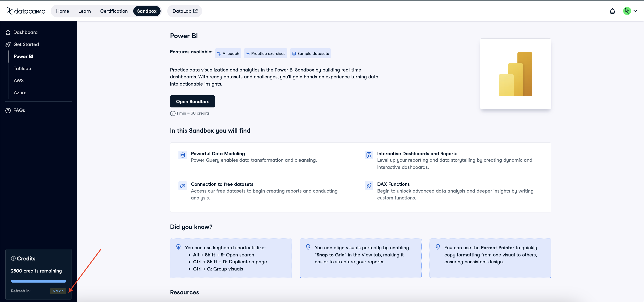Click the info icon beside credit rate

tap(173, 113)
